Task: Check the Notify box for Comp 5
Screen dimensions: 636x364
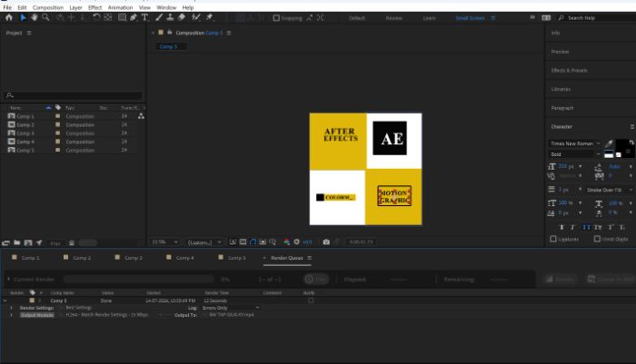Action: [311, 300]
